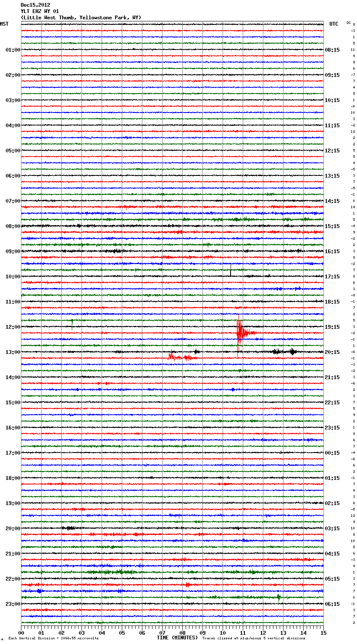The image size is (357, 644).
Task: Click the 22:15 UTC time label
Action: coord(332,403)
